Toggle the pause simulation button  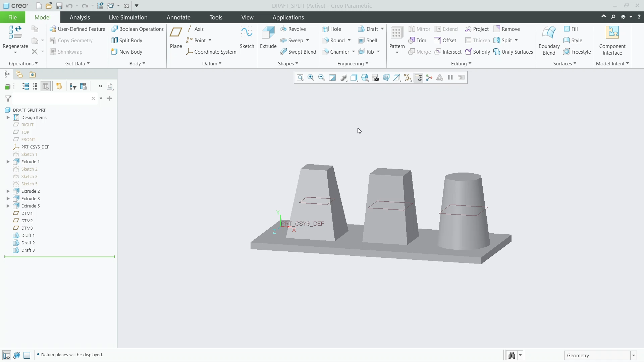450,78
